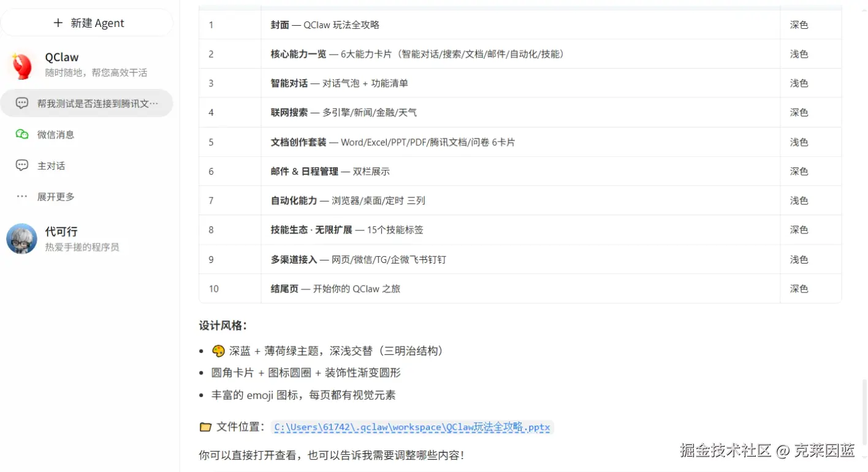Viewport: 868px width, 472px height.
Task: Click the WeChat icon beside 微信消息
Action: (x=22, y=134)
